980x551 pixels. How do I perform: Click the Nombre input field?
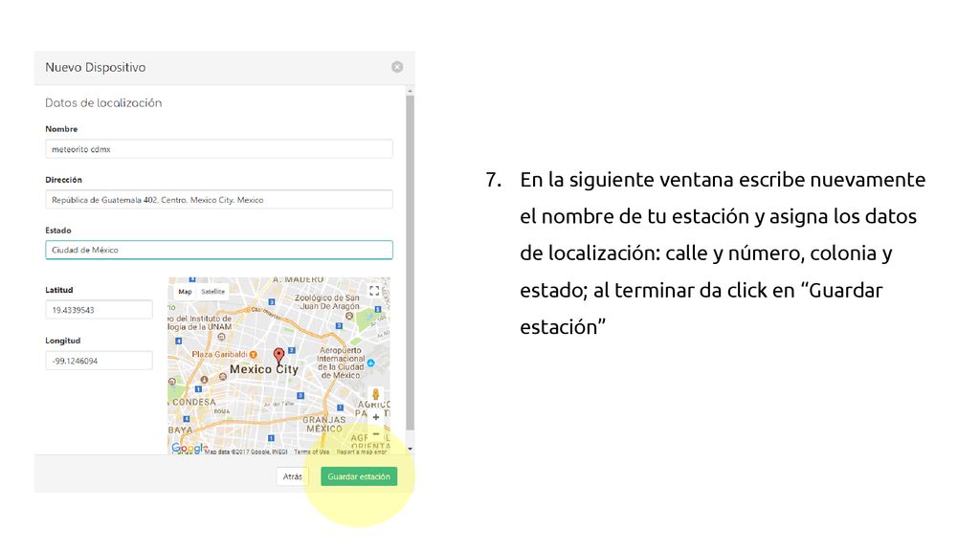click(219, 148)
